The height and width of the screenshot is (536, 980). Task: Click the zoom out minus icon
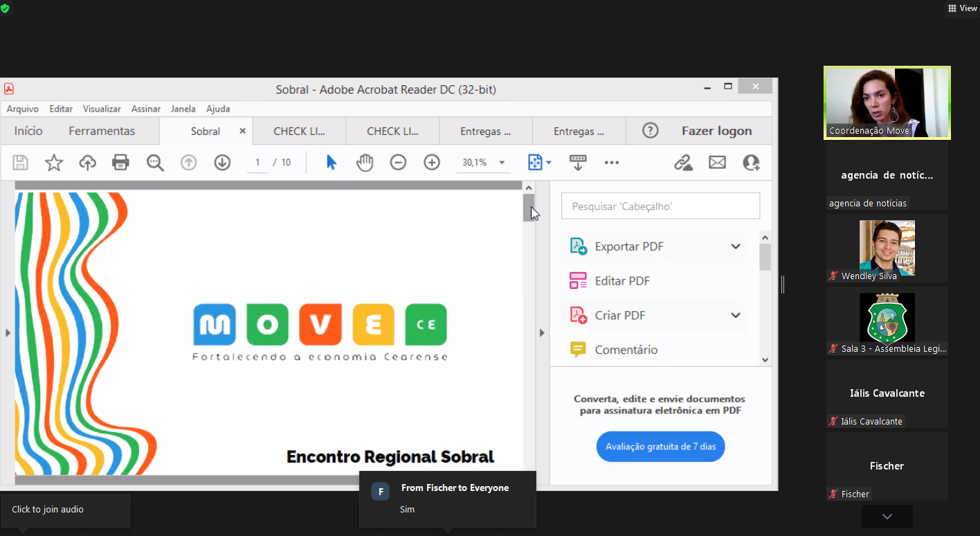[x=398, y=163]
